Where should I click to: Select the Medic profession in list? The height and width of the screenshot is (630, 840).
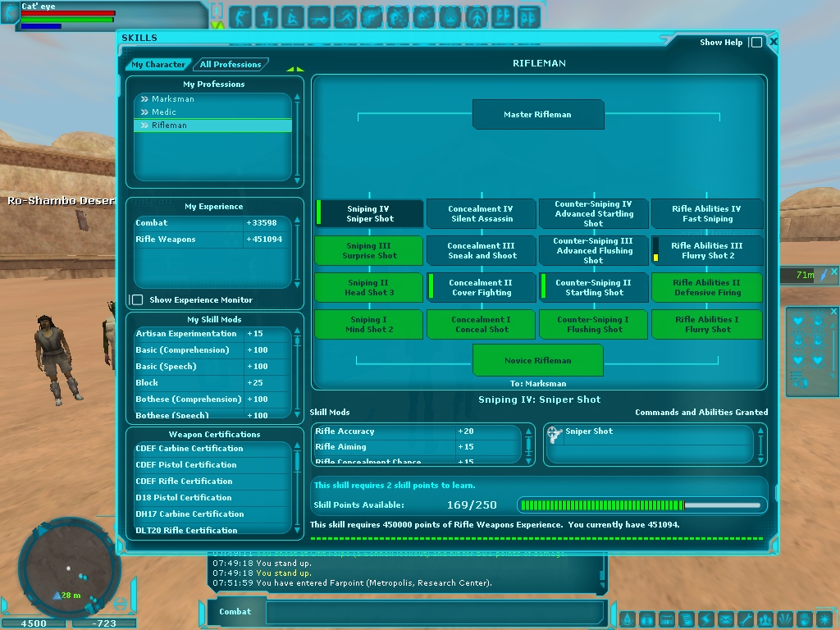164,112
